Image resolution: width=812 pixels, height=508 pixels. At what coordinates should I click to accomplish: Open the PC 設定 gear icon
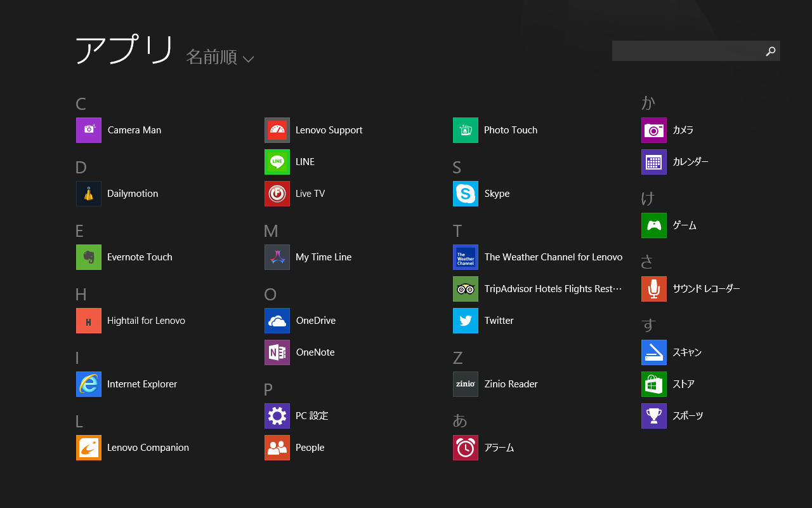click(x=277, y=416)
